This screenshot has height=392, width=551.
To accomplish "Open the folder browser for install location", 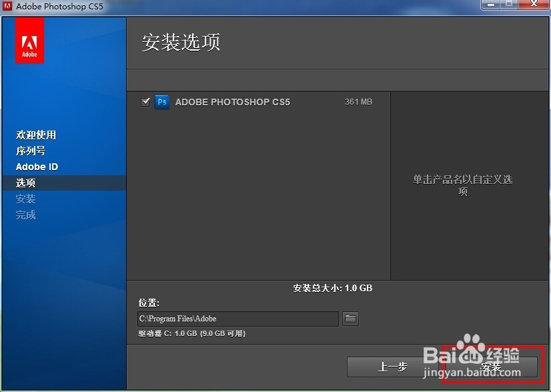I will point(350,319).
